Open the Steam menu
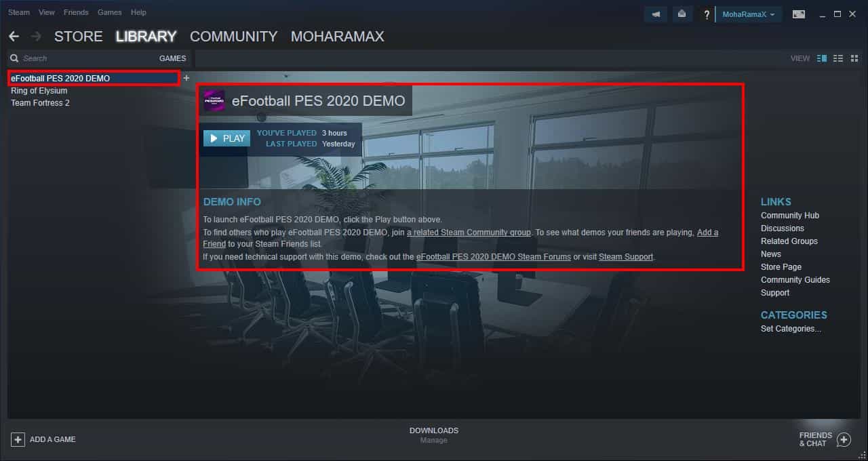The image size is (868, 461). [19, 12]
